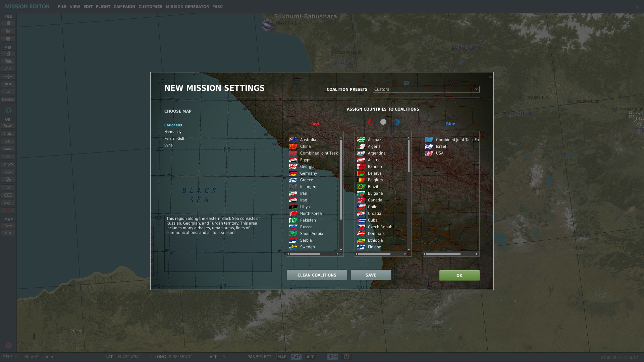Click the airplane object tool icon

pos(8,126)
